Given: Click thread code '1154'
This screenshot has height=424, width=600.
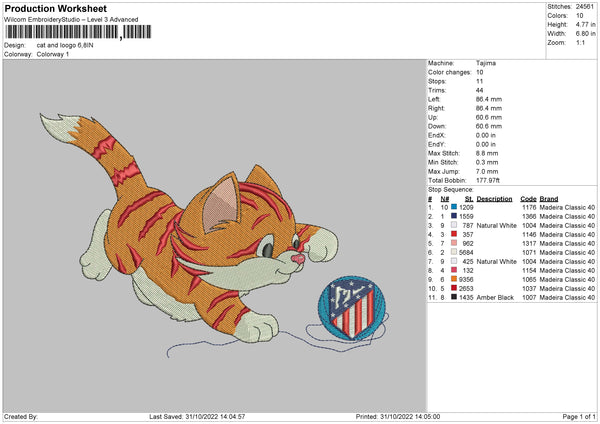Looking at the screenshot, I should click(529, 270).
